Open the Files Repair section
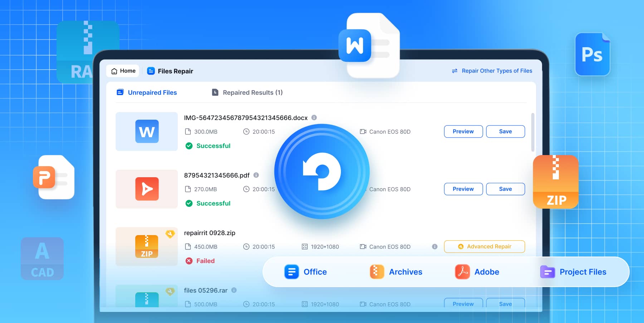This screenshot has width=644, height=323. [x=170, y=71]
